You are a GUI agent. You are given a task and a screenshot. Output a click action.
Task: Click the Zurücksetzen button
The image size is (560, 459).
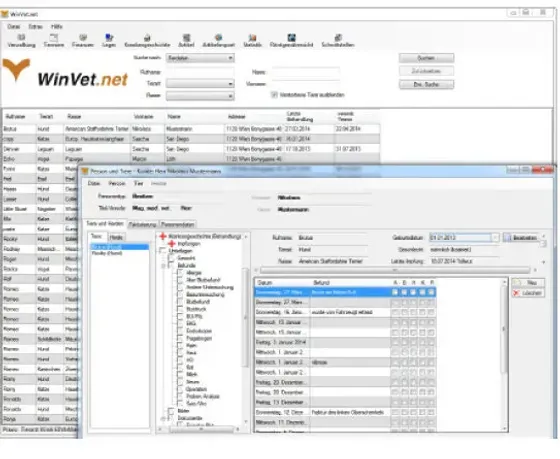pyautogui.click(x=426, y=71)
